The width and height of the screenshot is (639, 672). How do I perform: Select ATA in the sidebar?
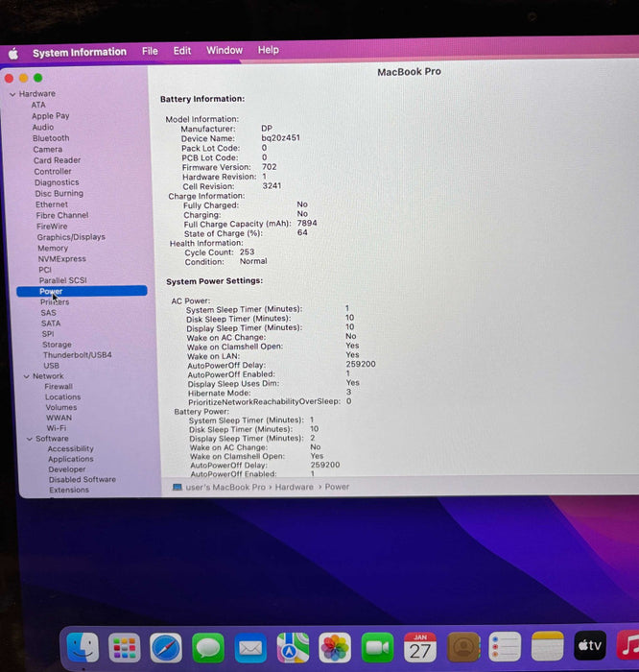click(x=38, y=105)
